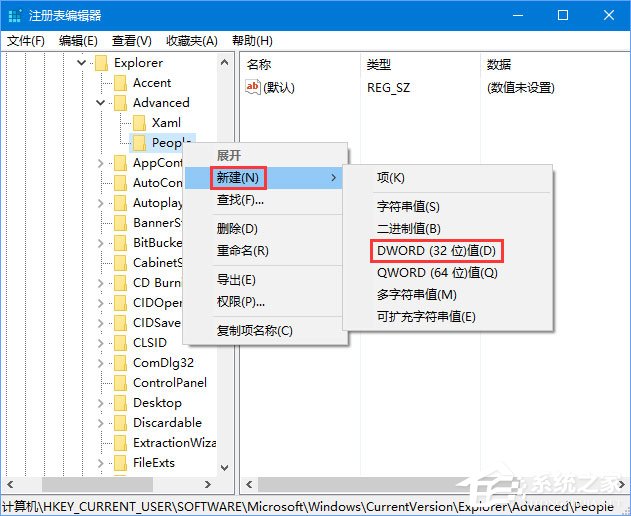
Task: Open the 编辑(E) menu
Action: pyautogui.click(x=78, y=40)
